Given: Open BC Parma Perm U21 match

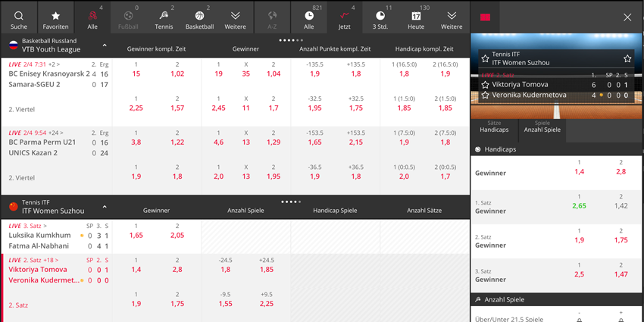Looking at the screenshot, I should [42, 142].
